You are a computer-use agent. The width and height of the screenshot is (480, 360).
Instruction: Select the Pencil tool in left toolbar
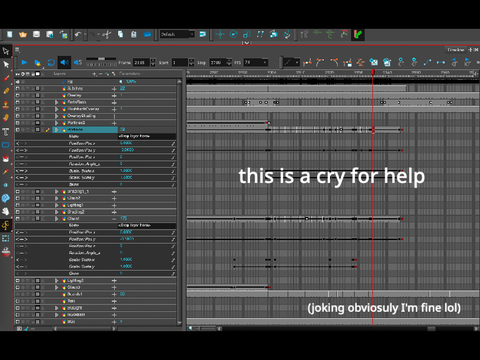point(6,91)
